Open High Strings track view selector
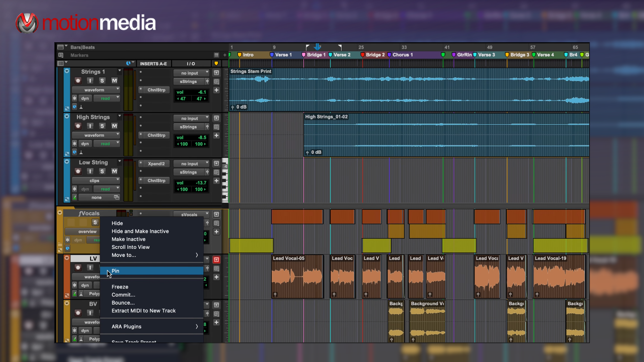This screenshot has width=644, height=362. coord(96,135)
